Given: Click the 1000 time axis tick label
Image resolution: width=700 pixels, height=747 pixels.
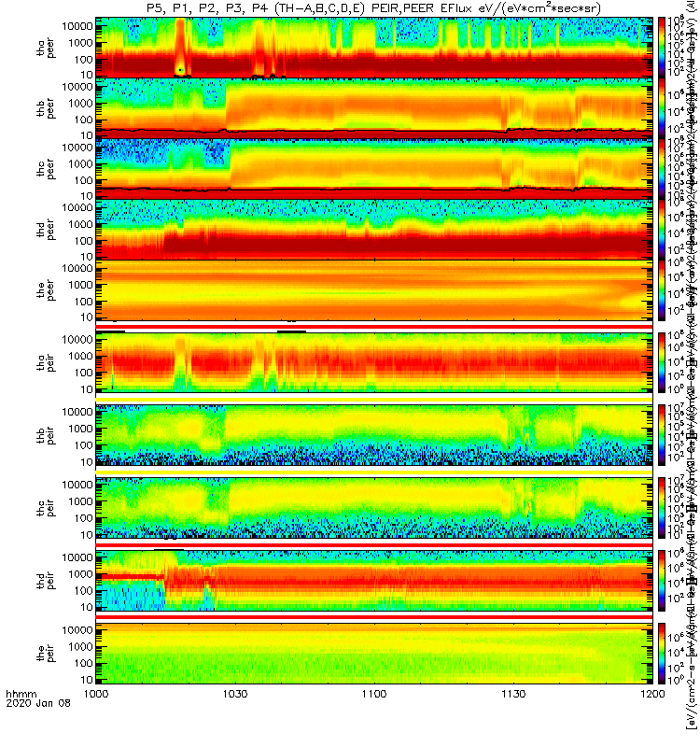Looking at the screenshot, I should coord(96,694).
